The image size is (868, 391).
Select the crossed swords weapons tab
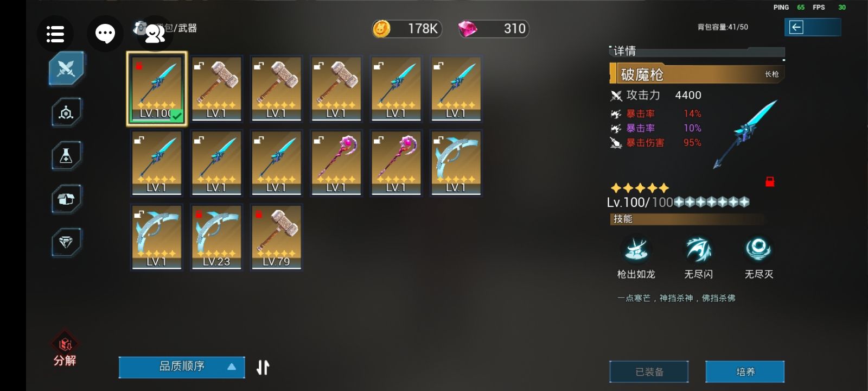coord(66,68)
